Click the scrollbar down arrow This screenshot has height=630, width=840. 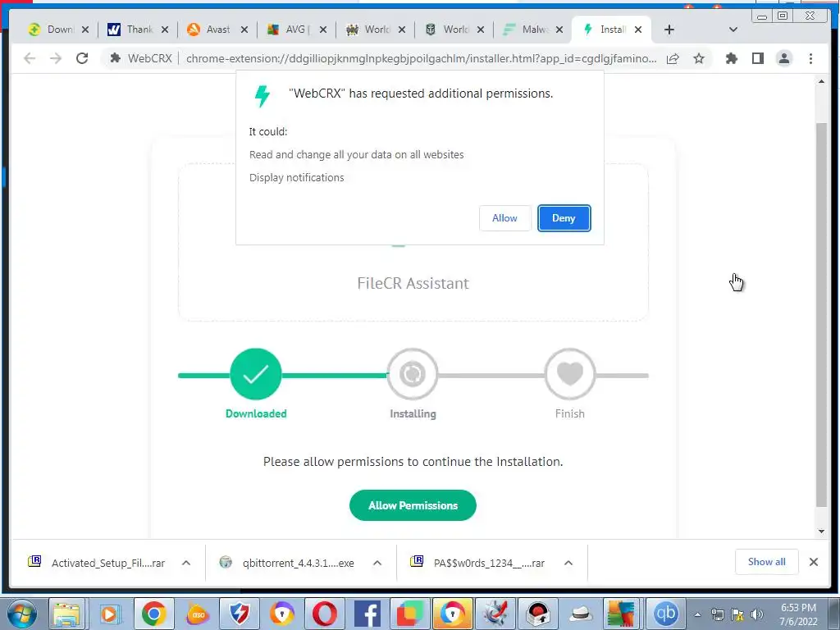pos(821,532)
